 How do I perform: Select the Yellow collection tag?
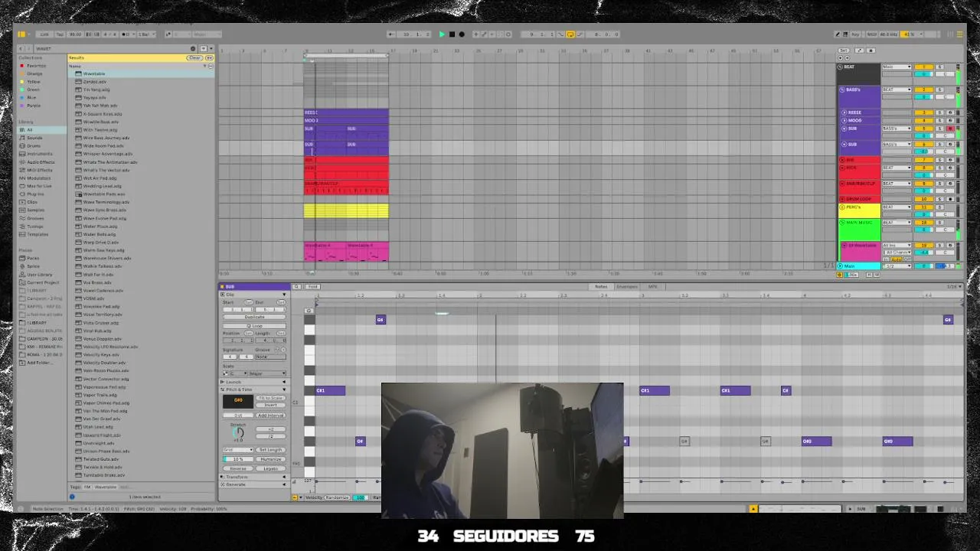pos(34,82)
